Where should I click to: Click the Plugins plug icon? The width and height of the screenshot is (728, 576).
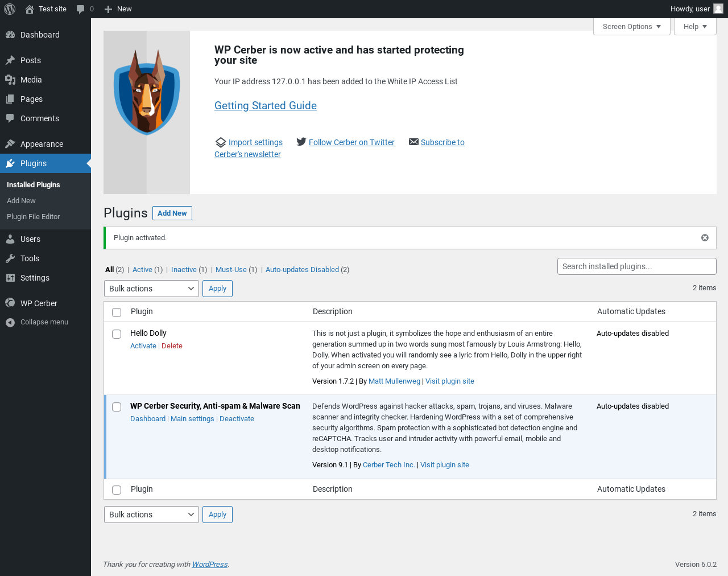(10, 163)
